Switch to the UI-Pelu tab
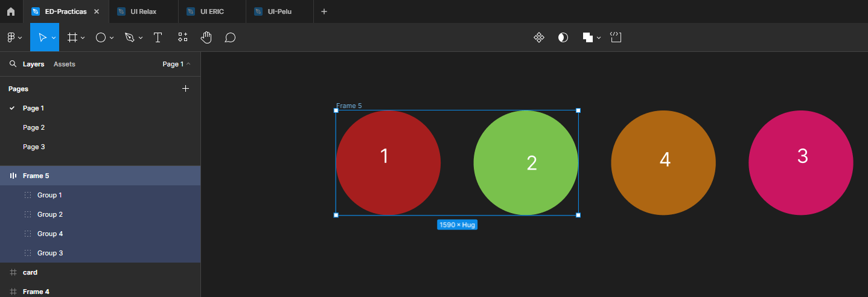The height and width of the screenshot is (297, 868). tap(280, 11)
